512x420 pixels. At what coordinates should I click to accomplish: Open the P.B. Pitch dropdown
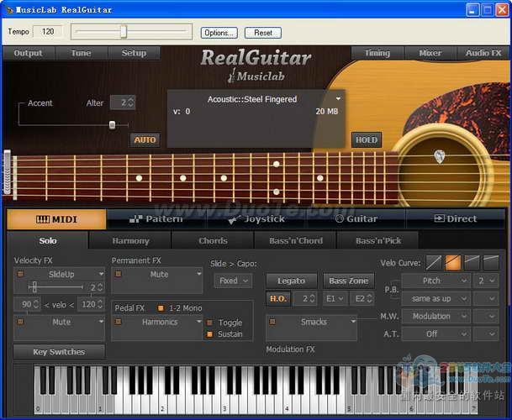[x=436, y=281]
